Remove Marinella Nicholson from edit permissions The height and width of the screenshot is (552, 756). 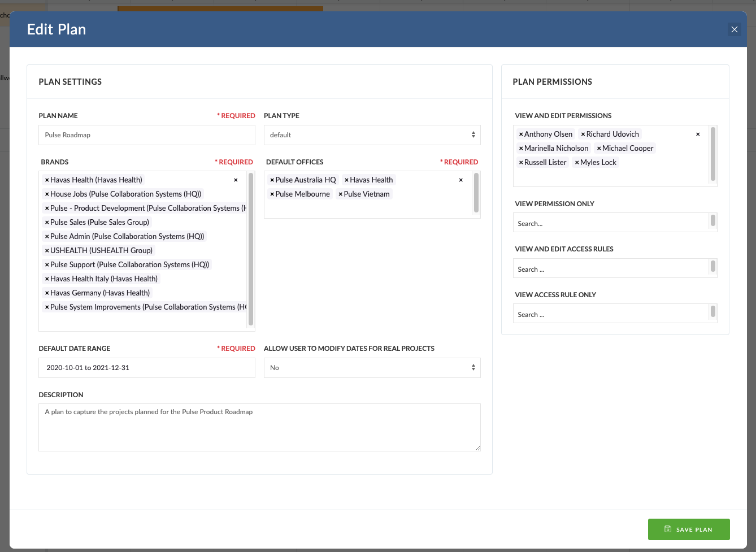click(521, 149)
